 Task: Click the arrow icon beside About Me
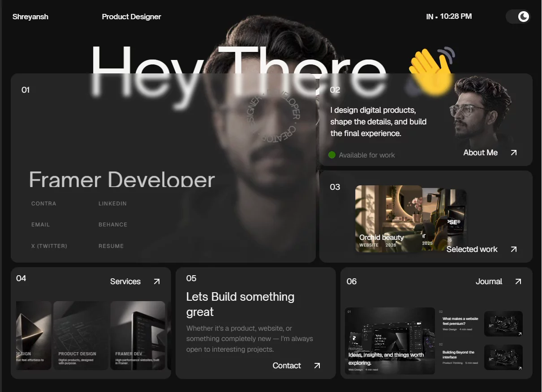[514, 153]
